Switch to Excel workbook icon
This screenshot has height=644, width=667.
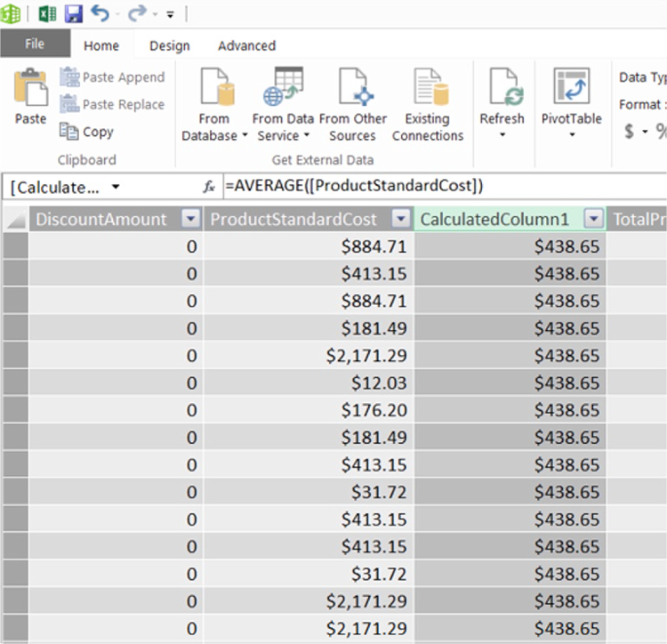click(47, 14)
